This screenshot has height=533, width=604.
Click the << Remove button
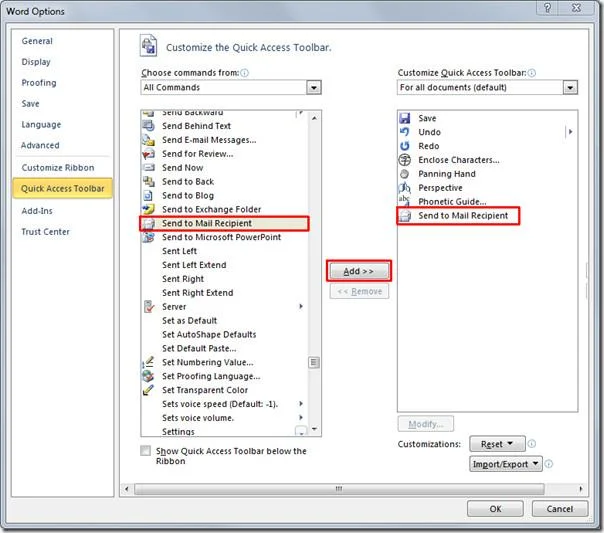(x=359, y=292)
